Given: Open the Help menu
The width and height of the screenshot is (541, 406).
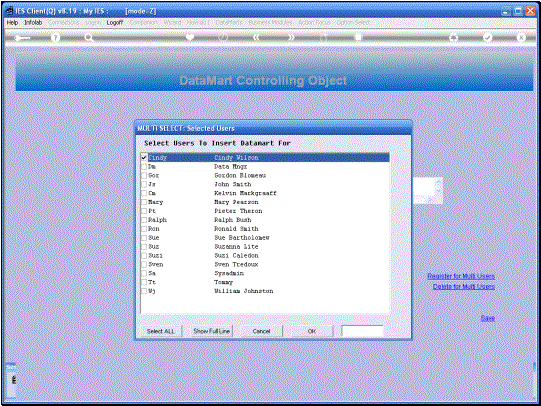Looking at the screenshot, I should point(12,22).
